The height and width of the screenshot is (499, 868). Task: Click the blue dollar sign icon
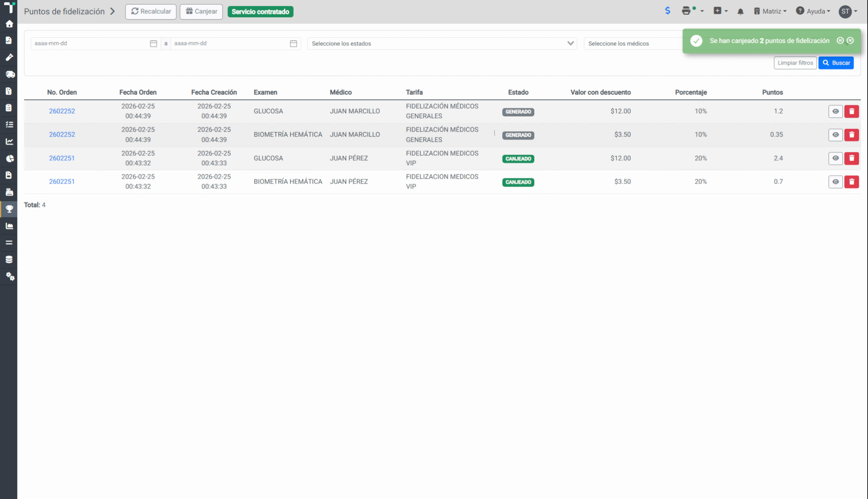[667, 11]
